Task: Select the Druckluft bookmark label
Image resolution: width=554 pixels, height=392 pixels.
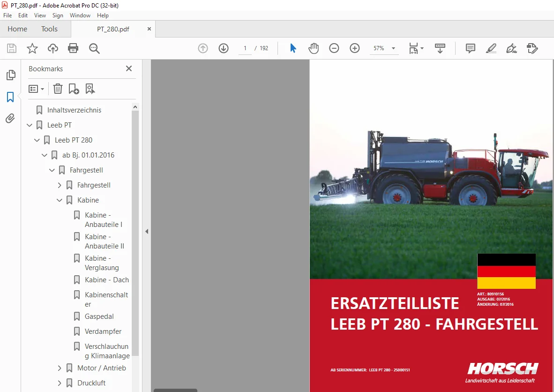Action: tap(91, 383)
